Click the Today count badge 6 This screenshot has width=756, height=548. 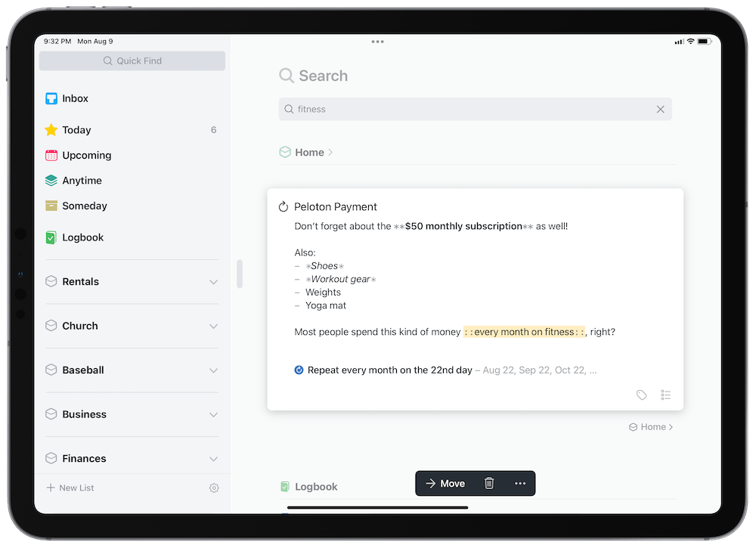[214, 130]
